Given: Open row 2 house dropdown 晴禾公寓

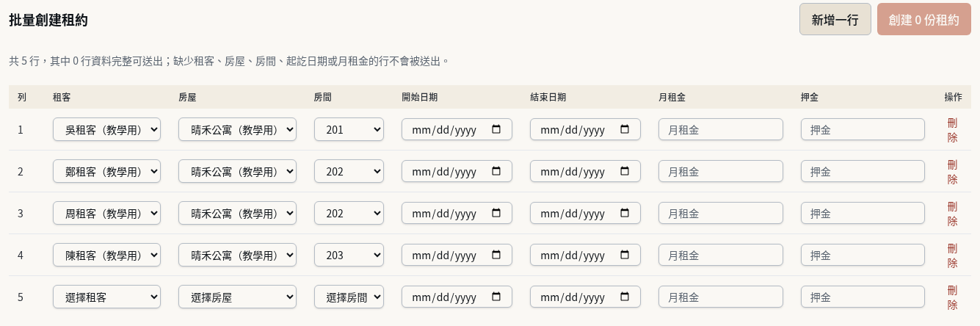Looking at the screenshot, I should (237, 171).
